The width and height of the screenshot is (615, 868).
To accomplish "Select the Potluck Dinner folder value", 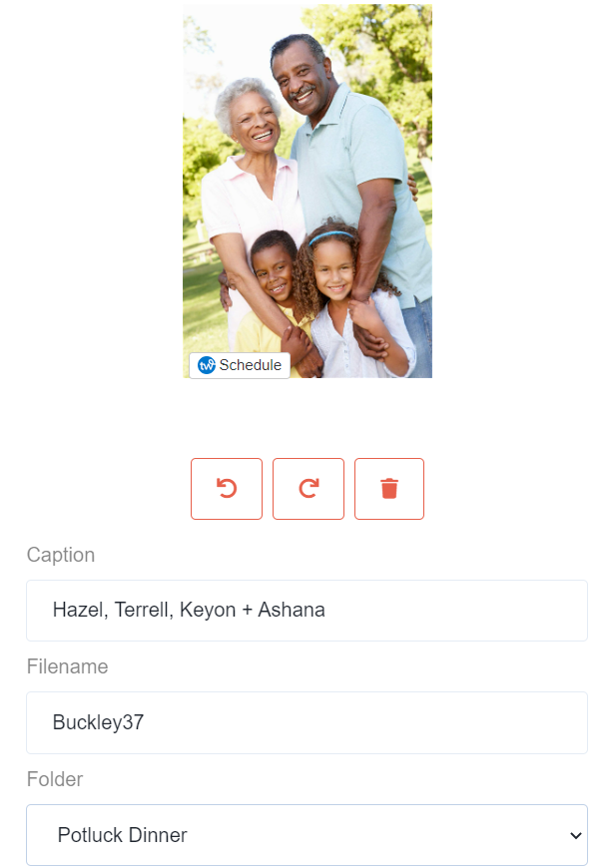I will click(x=123, y=835).
